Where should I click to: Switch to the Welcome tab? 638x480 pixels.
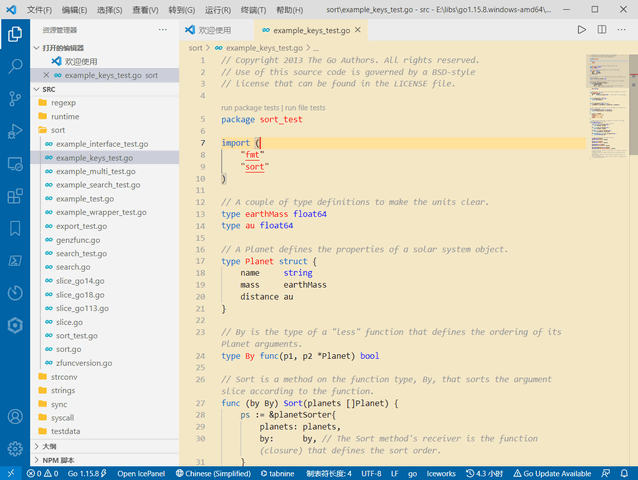216,30
